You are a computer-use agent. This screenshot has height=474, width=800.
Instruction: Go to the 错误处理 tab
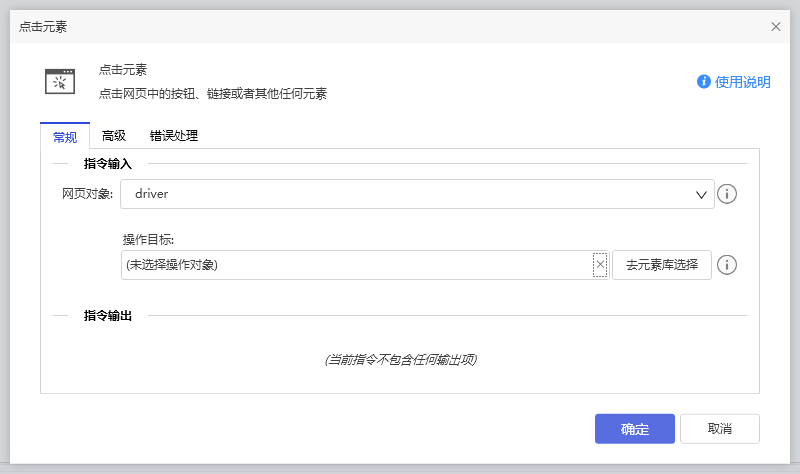[174, 136]
